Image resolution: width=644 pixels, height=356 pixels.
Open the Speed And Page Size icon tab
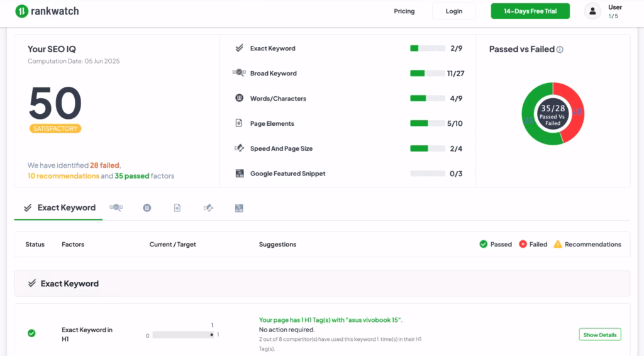coord(208,208)
